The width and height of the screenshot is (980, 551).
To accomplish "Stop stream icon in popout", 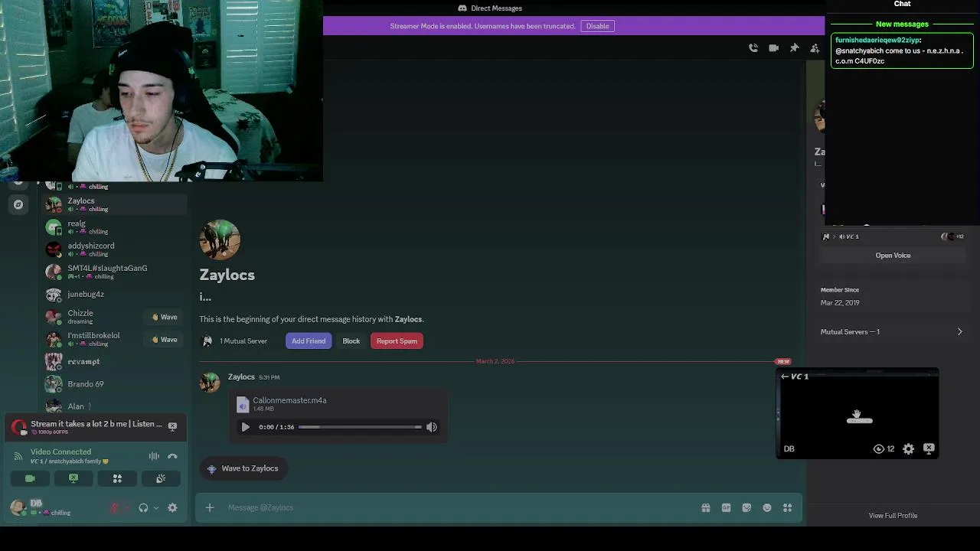I will (929, 449).
